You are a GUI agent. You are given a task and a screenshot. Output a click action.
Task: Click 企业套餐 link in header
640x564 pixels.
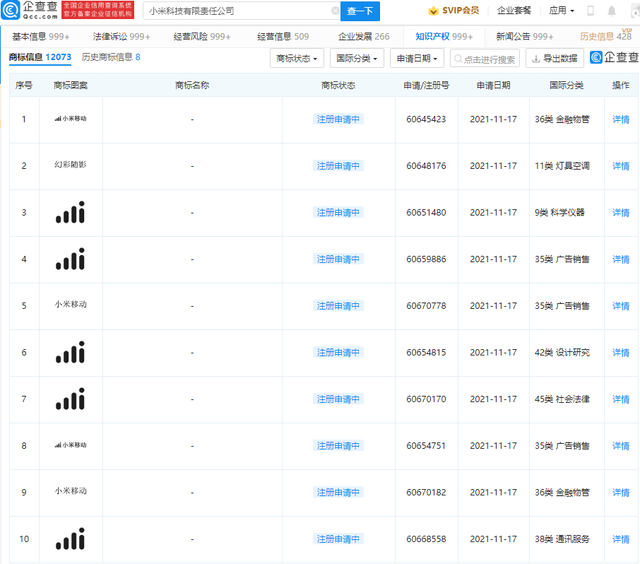[x=514, y=11]
